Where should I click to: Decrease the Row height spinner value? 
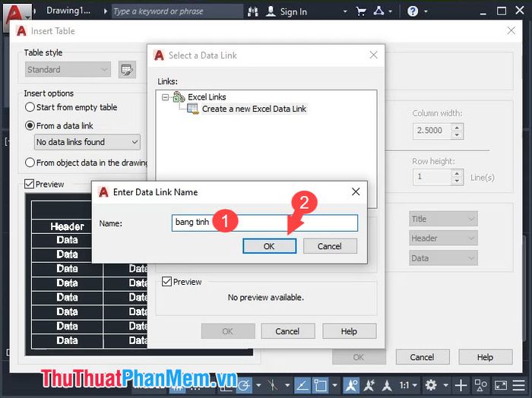pos(457,181)
